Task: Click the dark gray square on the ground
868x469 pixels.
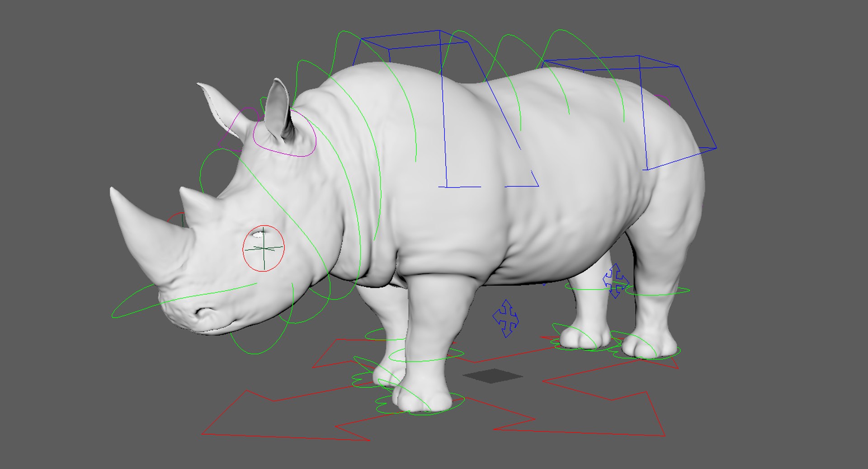Action: click(493, 376)
